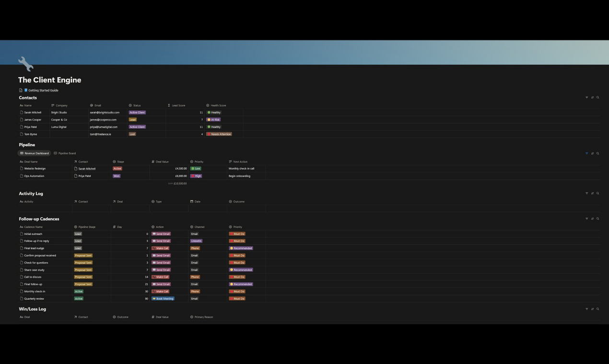The height and width of the screenshot is (364, 609).
Task: Click the page icon of Quarterly review cadence
Action: (x=21, y=298)
